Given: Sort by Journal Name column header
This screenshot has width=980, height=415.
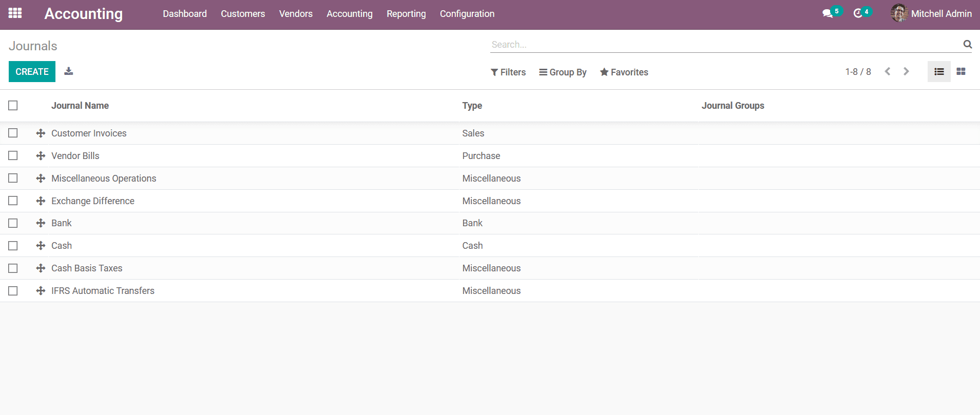Looking at the screenshot, I should 80,106.
